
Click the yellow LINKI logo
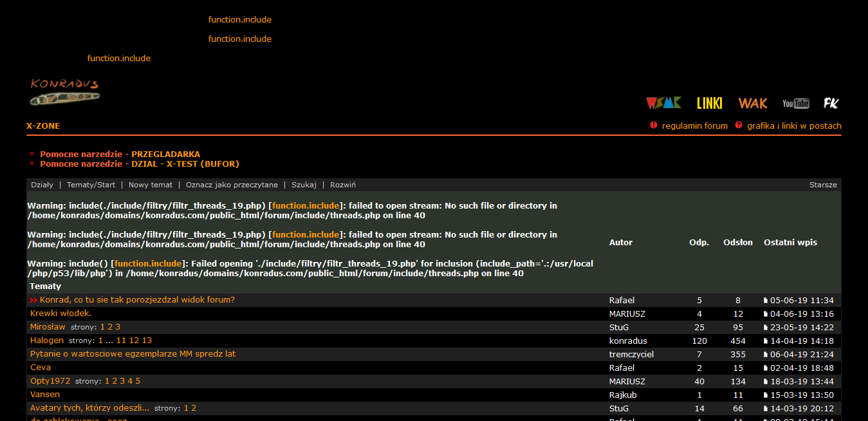(709, 103)
